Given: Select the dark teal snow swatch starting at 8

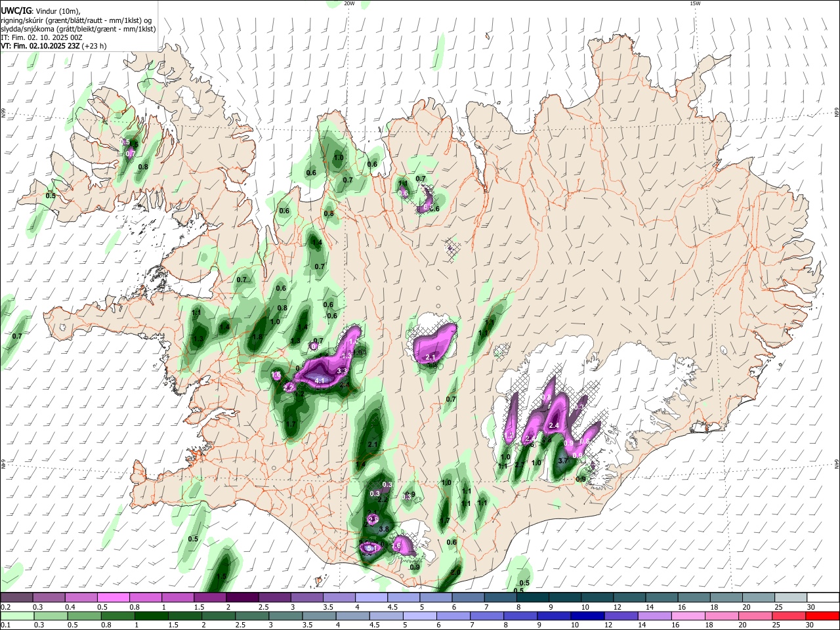Looking at the screenshot, I should tap(534, 598).
